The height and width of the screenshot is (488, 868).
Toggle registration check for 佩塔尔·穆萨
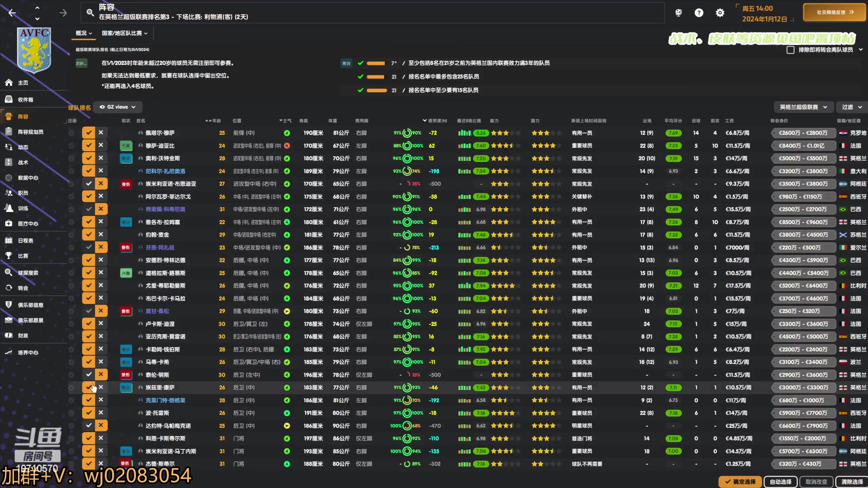88,133
